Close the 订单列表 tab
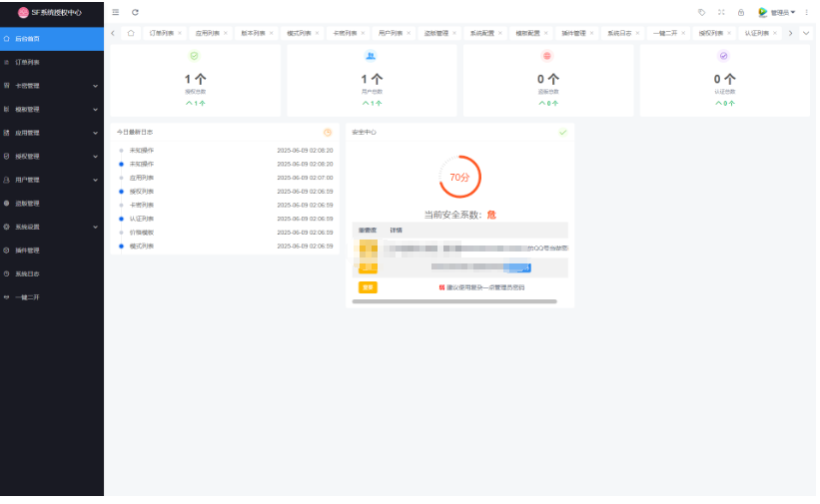820x504 pixels. pyautogui.click(x=180, y=33)
